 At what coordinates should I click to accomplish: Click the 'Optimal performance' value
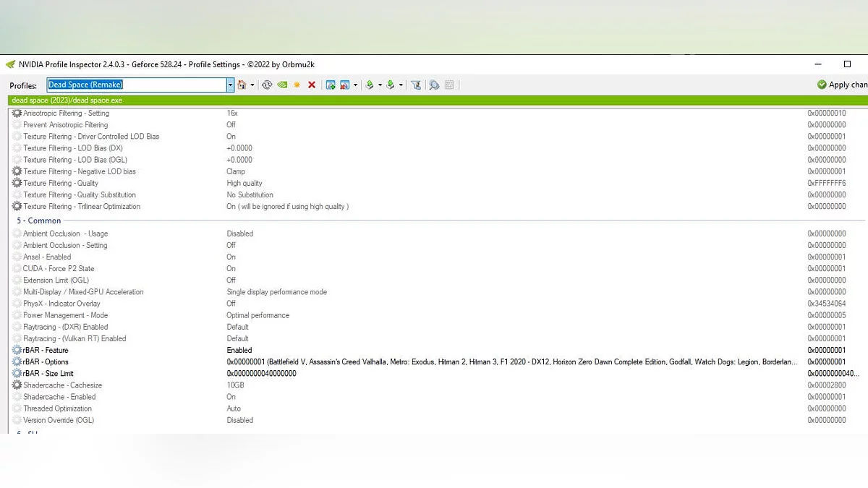point(258,315)
